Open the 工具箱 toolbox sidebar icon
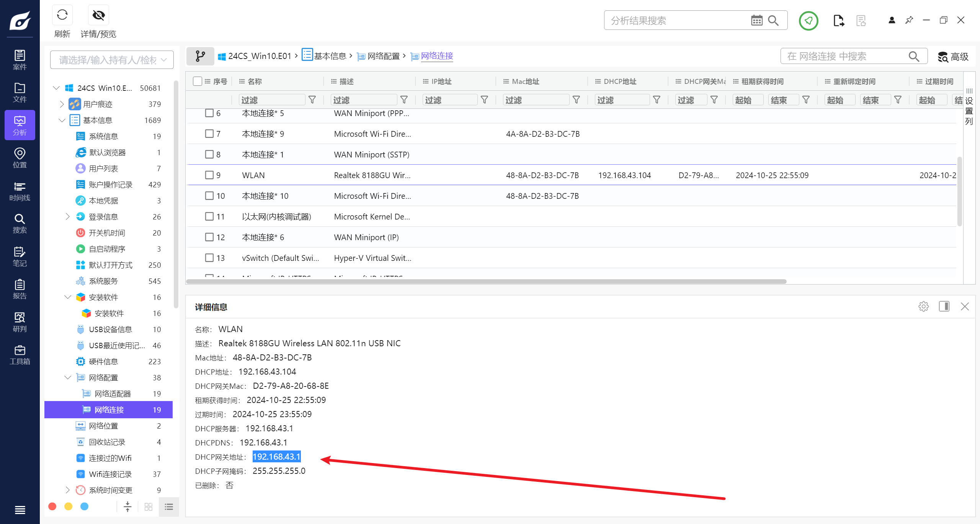980x524 pixels. (20, 355)
